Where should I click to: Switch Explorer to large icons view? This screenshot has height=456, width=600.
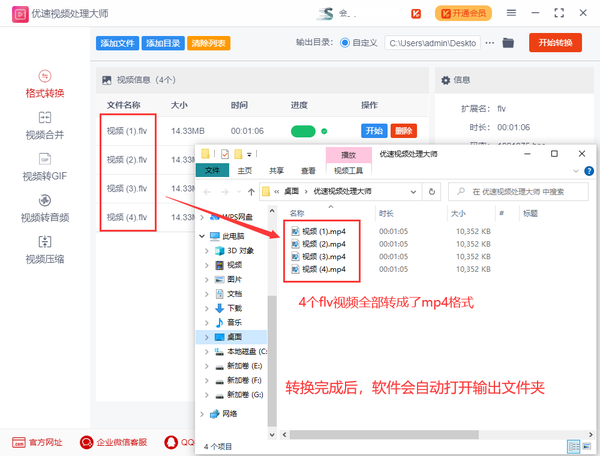[587, 446]
